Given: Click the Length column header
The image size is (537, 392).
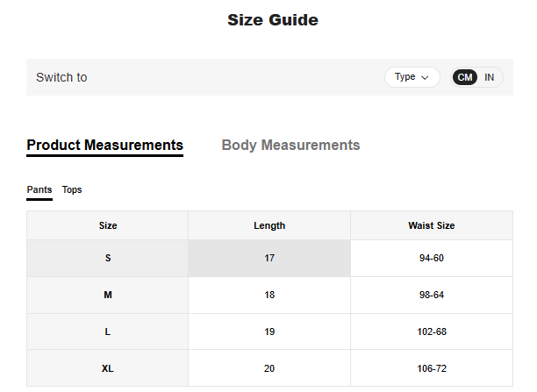Looking at the screenshot, I should (269, 225).
